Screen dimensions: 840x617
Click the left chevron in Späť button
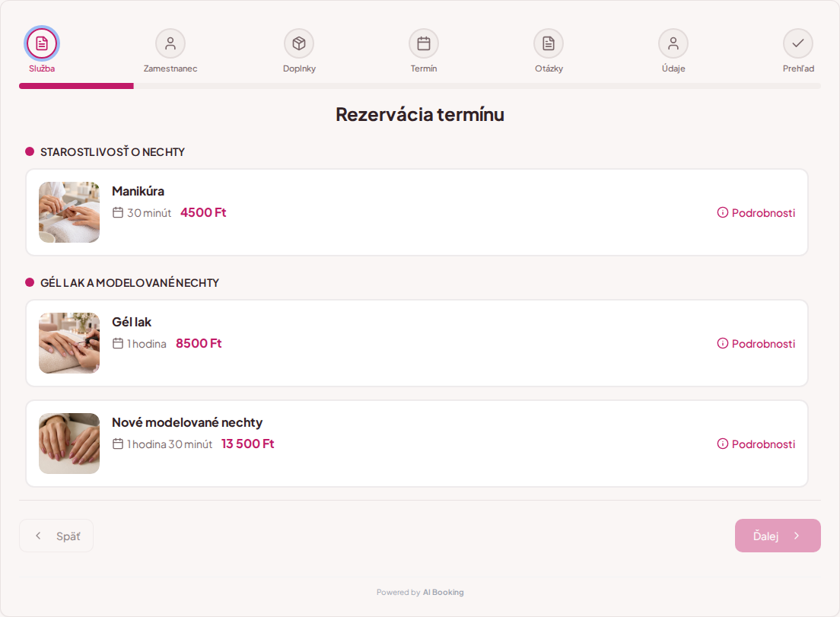tap(38, 536)
